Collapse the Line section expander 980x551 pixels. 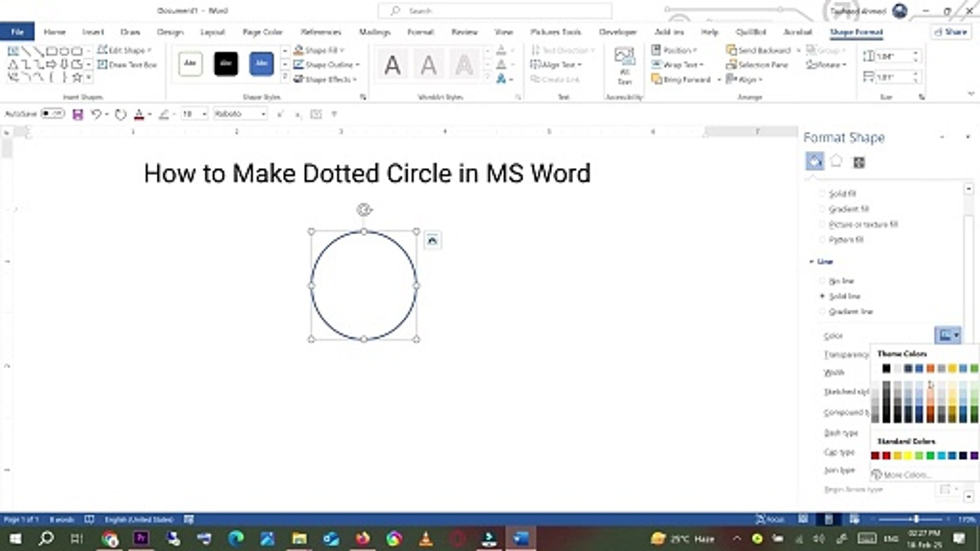(812, 262)
